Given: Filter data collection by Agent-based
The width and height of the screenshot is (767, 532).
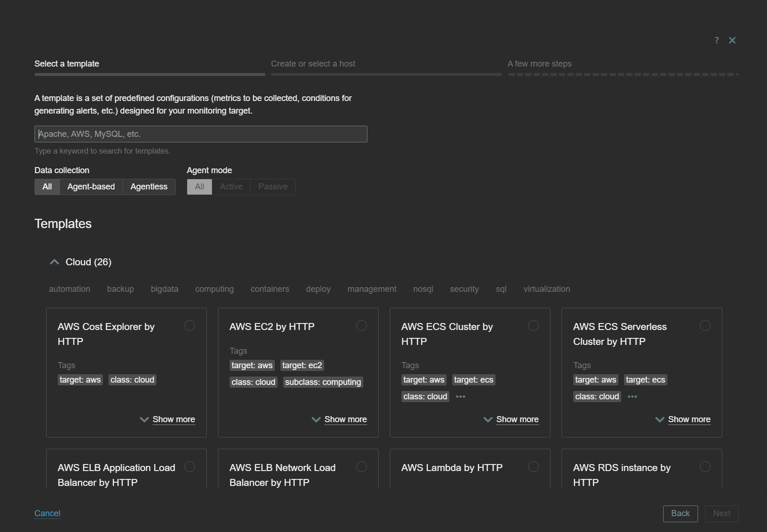Looking at the screenshot, I should coord(91,187).
